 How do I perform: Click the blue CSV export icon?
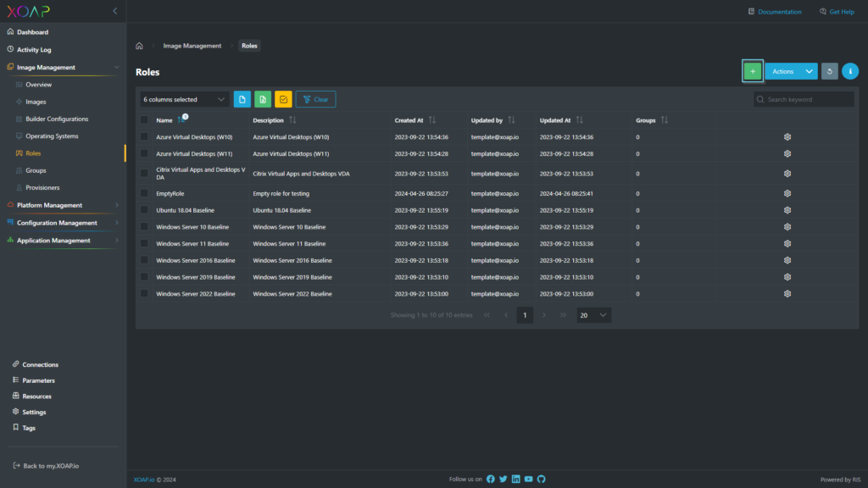[x=242, y=100]
